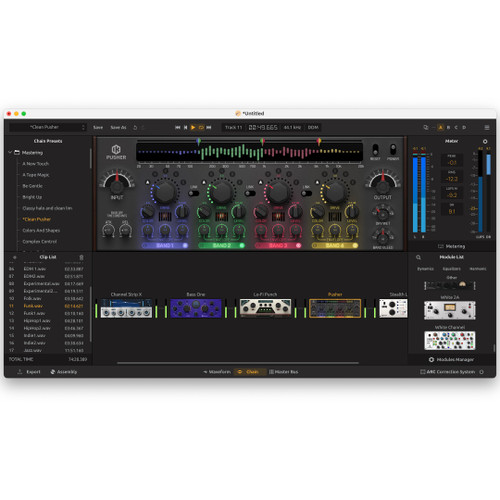Screen dimensions: 500x500
Task: Select the Be Gentle preset
Action: point(32,186)
